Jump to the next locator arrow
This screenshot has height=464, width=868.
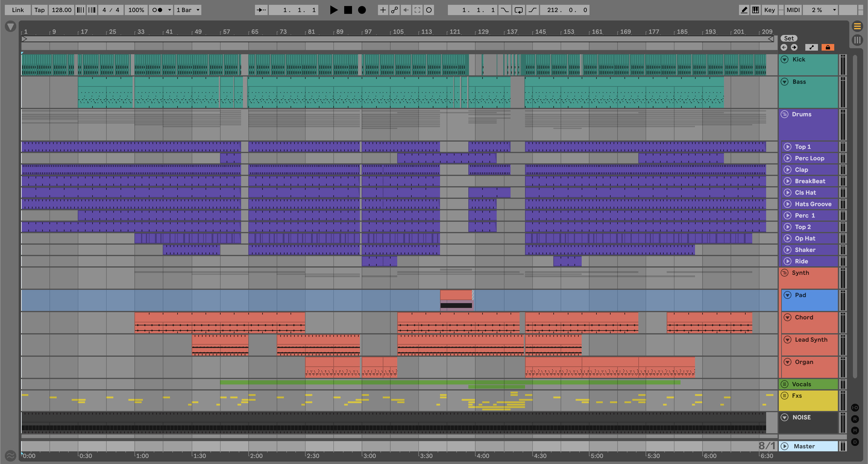(794, 47)
